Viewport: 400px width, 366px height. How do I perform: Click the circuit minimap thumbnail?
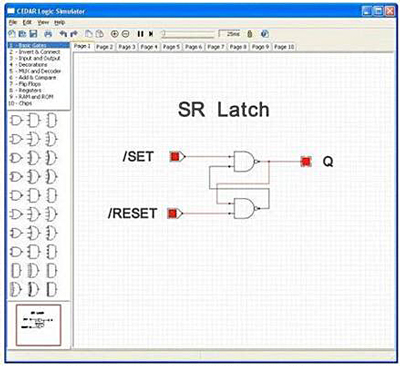39,325
